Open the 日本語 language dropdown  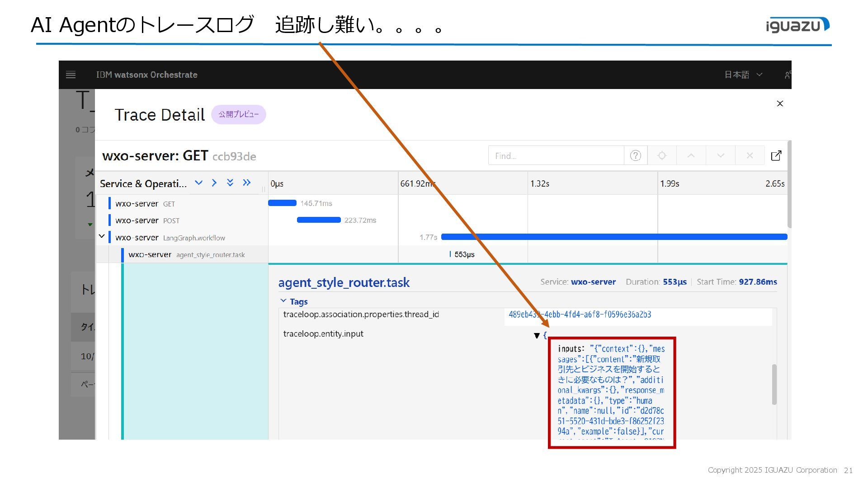pyautogui.click(x=743, y=75)
